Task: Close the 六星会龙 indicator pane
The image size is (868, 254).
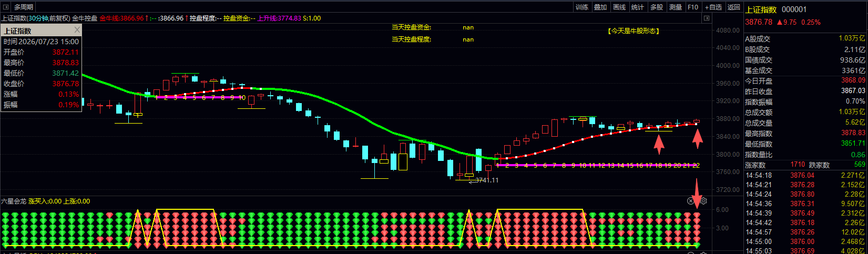Action: (691, 201)
